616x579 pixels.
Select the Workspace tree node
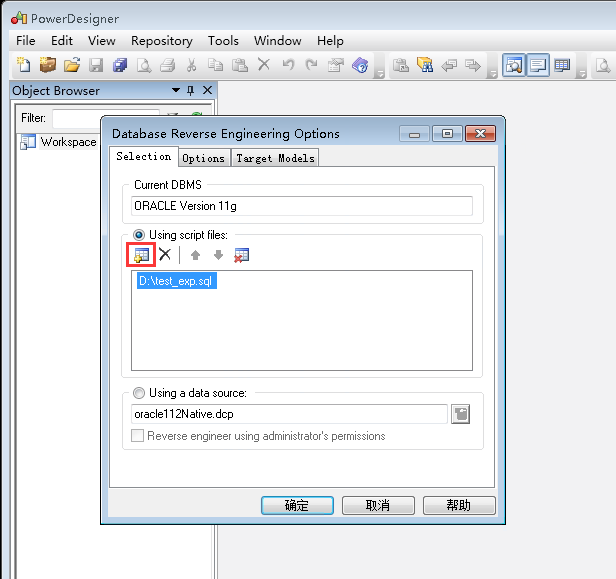pos(69,142)
